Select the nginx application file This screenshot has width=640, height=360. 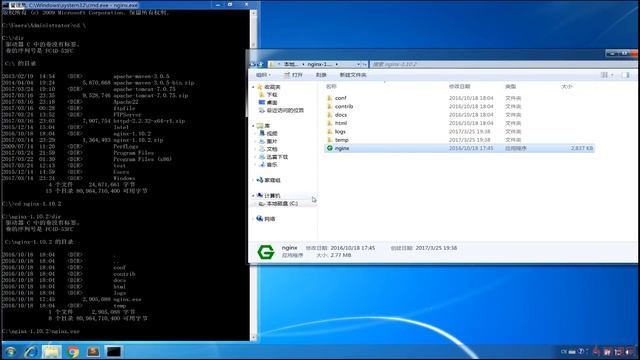point(459,148)
